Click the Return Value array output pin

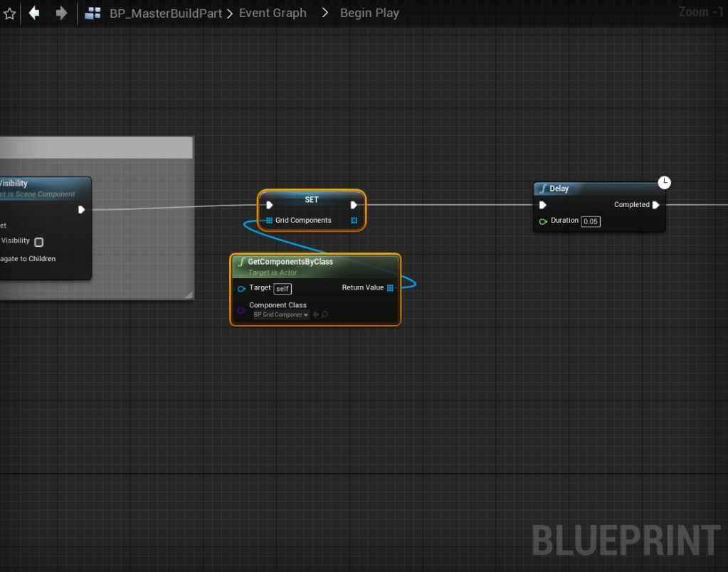coord(390,288)
